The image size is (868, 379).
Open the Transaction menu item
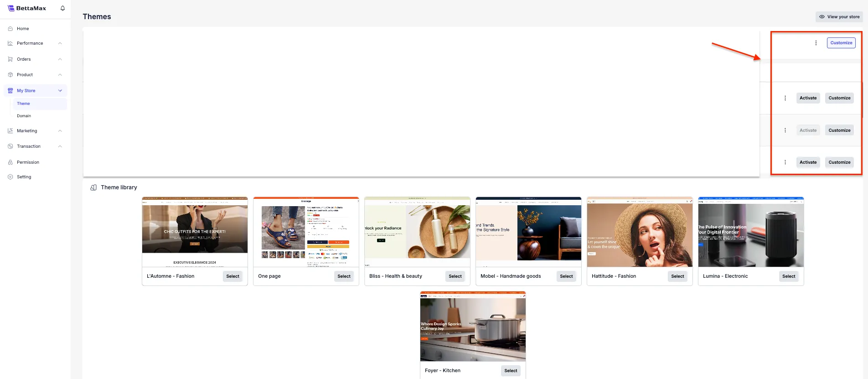(29, 146)
